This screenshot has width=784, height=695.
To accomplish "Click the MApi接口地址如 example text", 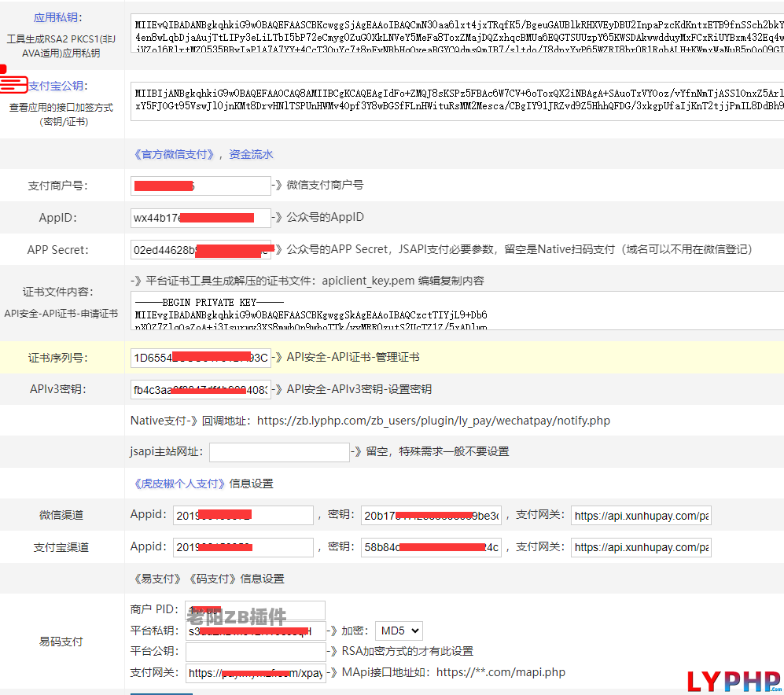I will 454,672.
